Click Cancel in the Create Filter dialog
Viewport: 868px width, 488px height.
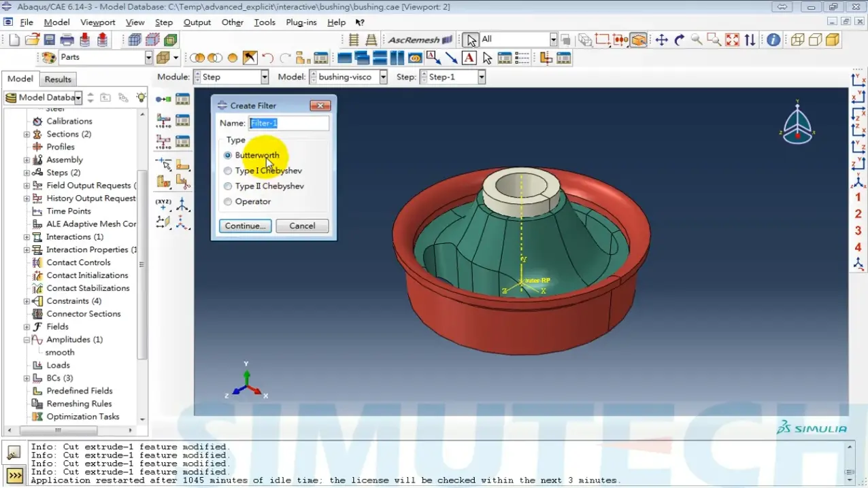pyautogui.click(x=302, y=226)
